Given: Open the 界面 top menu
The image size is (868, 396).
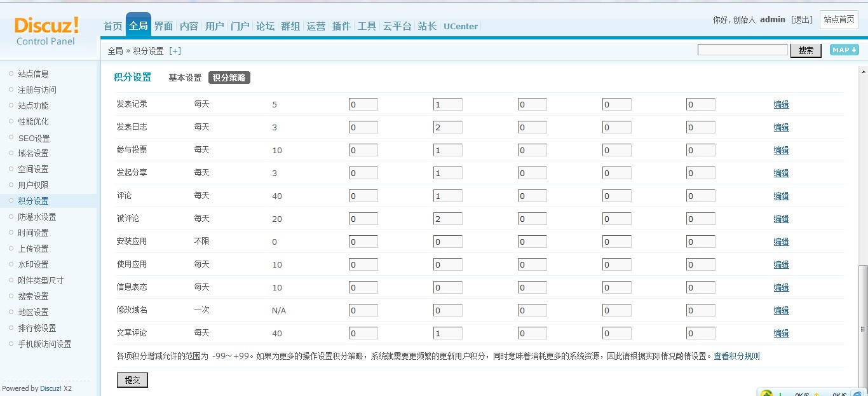Looking at the screenshot, I should 164,26.
